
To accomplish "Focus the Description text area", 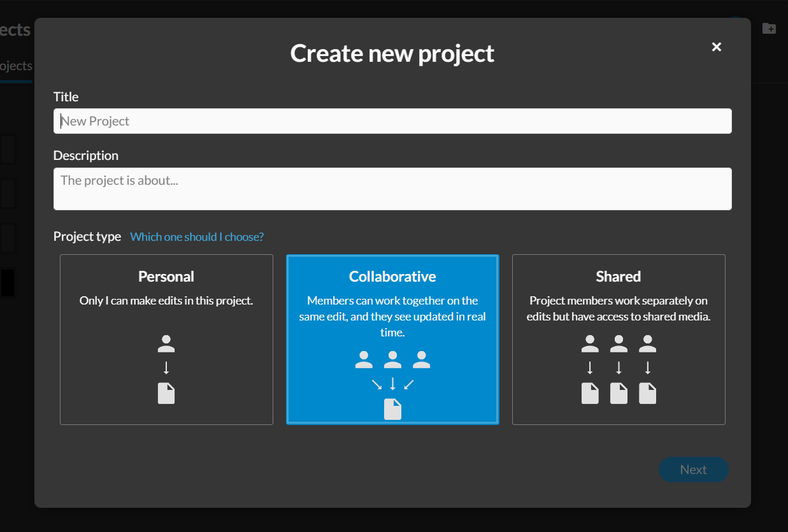I will click(392, 189).
